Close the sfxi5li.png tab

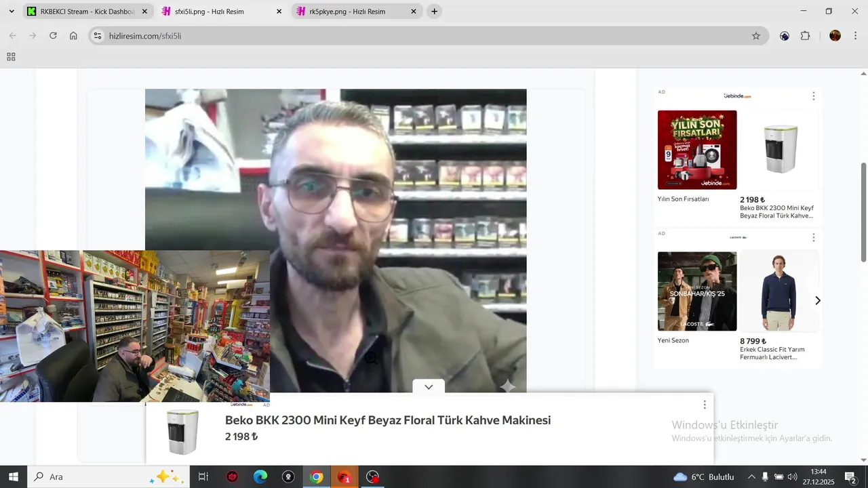point(279,12)
